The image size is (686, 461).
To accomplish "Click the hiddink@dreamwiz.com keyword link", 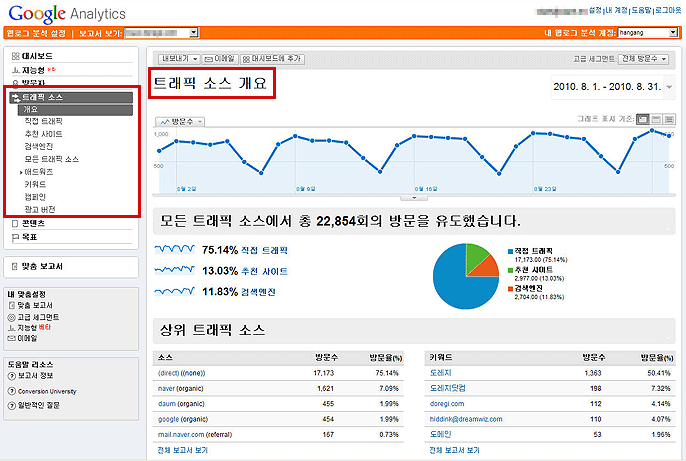I will pos(466,419).
